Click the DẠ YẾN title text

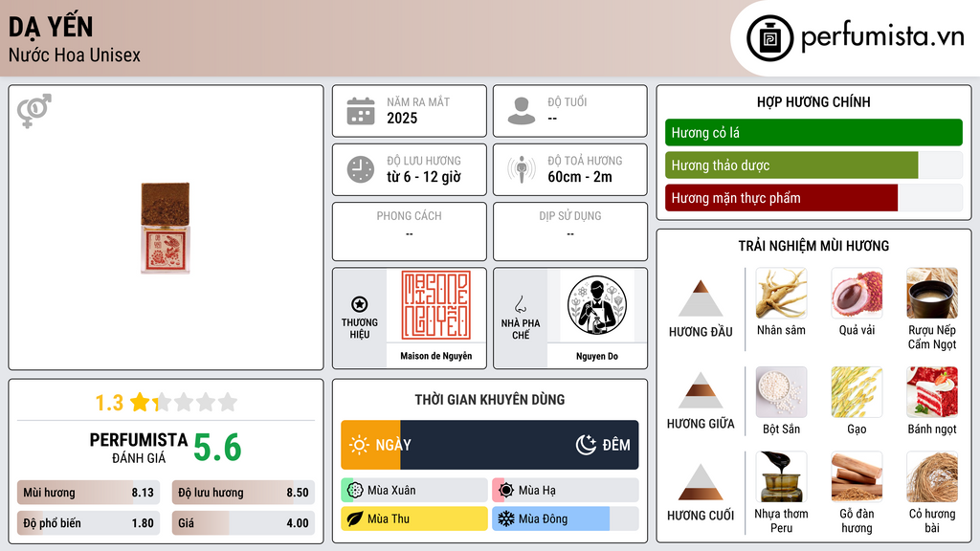(x=51, y=27)
